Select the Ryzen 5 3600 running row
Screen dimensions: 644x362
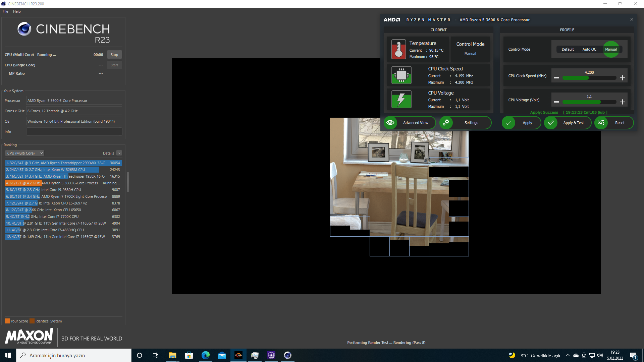click(x=63, y=183)
